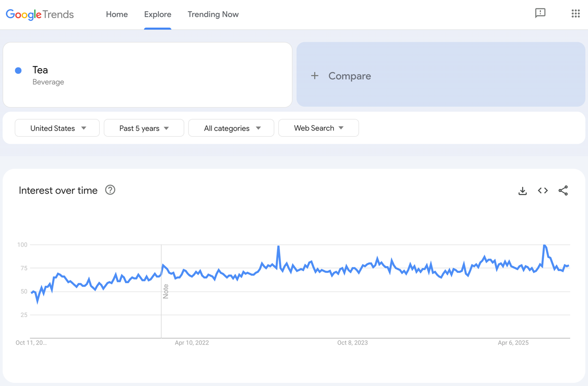Open the help tooltip next to Interest over time
Viewport: 588px width, 386px height.
[x=110, y=190]
